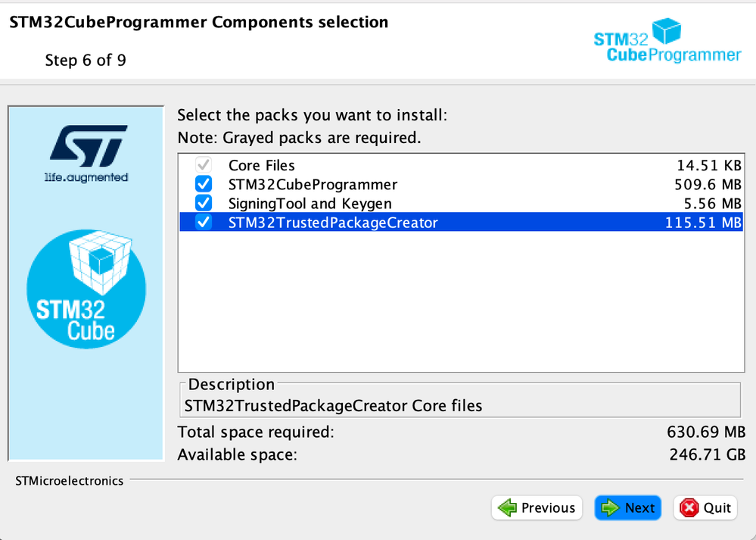Viewport: 756px width, 540px height.
Task: Select the STM32TrustedPackageCreator row label
Action: pyautogui.click(x=333, y=223)
